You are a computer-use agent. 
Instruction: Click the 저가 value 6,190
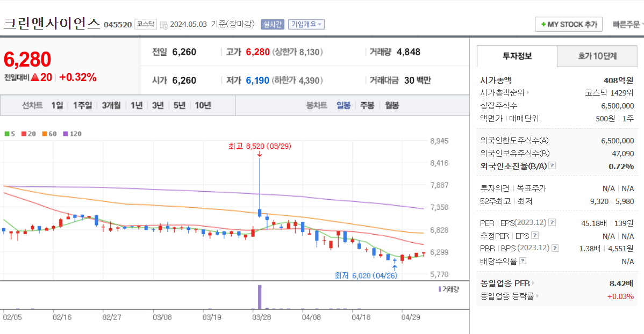point(257,81)
